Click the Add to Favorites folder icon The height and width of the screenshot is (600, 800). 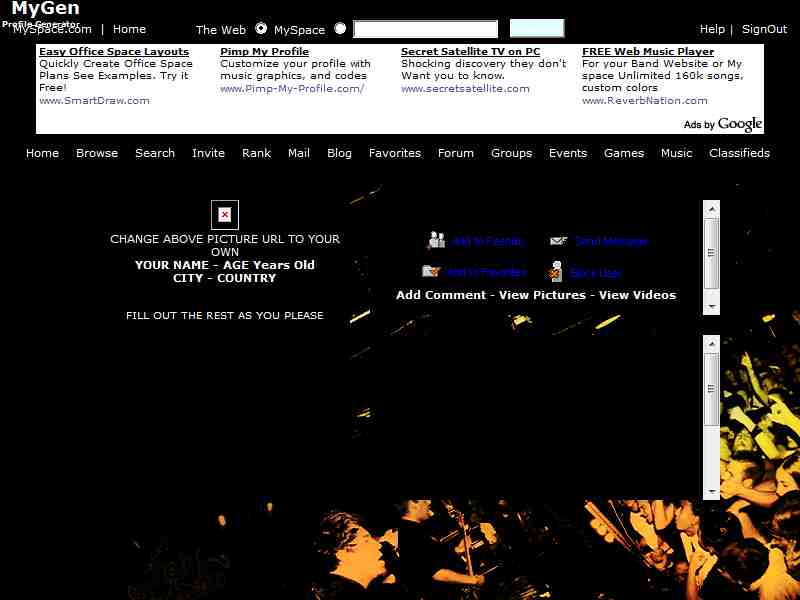[x=431, y=271]
